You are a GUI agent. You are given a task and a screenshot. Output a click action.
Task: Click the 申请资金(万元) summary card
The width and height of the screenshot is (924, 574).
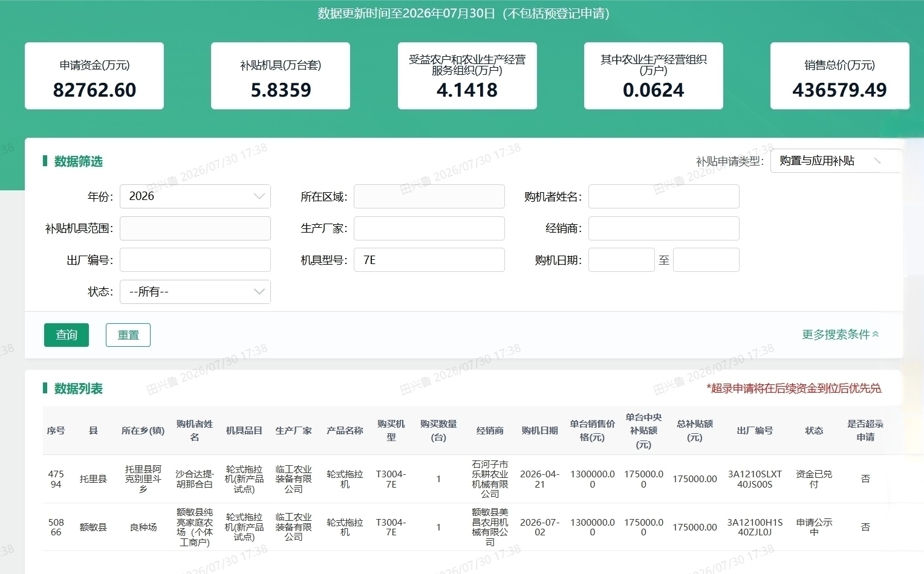[94, 76]
